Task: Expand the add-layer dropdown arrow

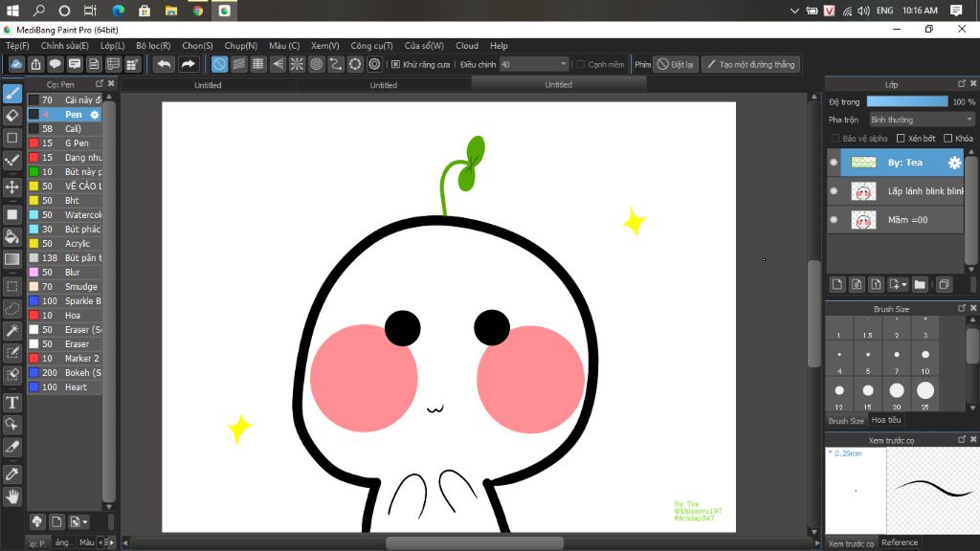Action: [x=904, y=285]
